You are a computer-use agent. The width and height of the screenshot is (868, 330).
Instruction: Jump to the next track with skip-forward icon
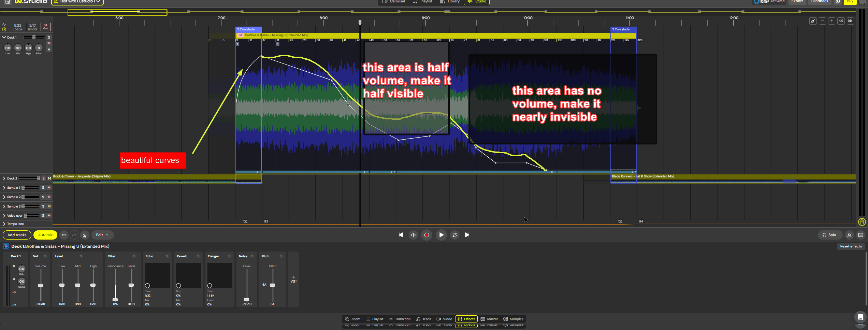[467, 235]
